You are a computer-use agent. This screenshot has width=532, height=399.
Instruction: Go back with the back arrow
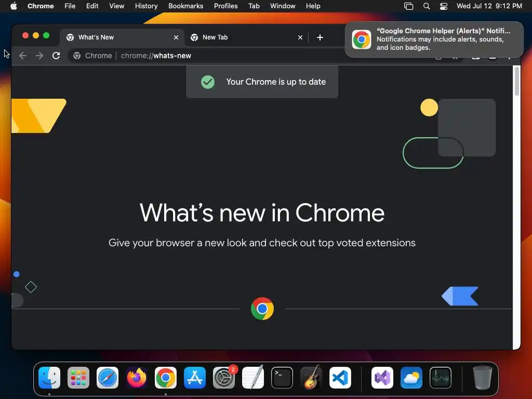tap(23, 56)
